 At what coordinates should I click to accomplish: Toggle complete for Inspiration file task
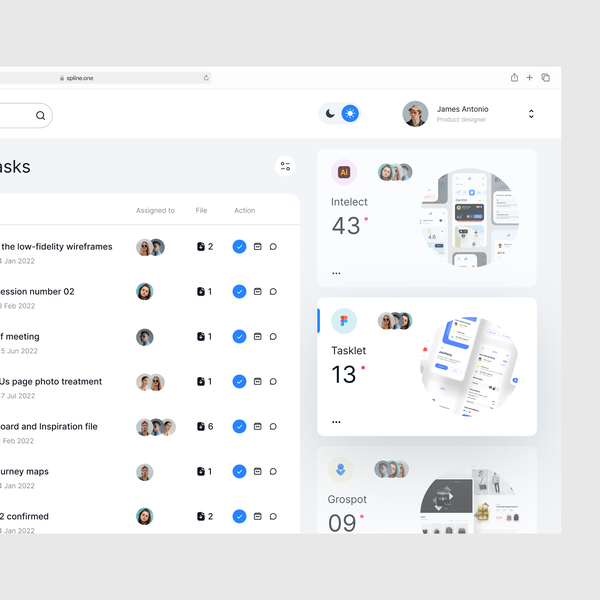click(x=240, y=427)
